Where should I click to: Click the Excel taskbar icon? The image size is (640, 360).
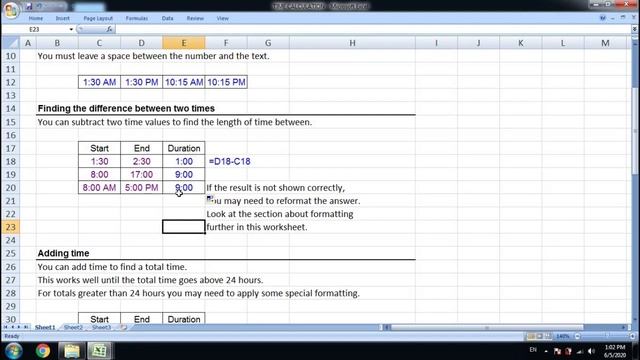(100, 351)
